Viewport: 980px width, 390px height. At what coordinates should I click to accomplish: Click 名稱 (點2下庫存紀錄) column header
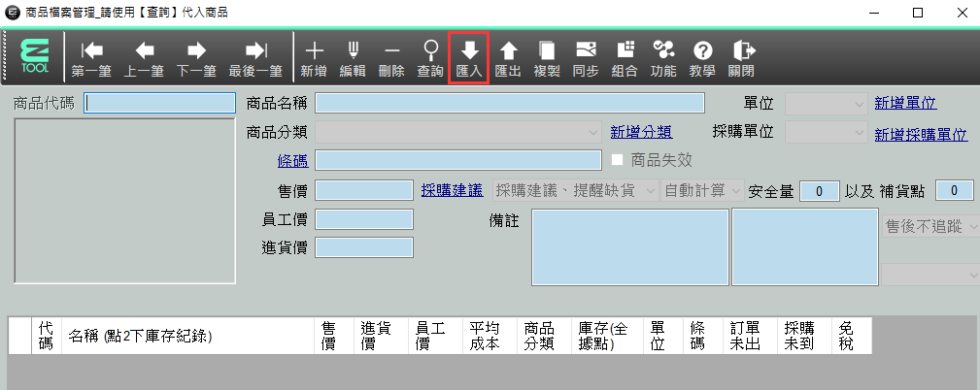pos(187,336)
